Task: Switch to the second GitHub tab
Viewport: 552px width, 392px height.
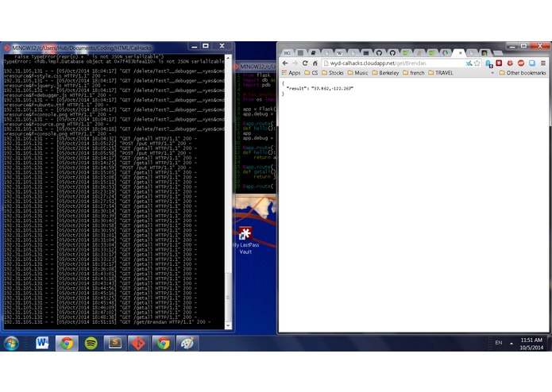Action: tap(392, 52)
